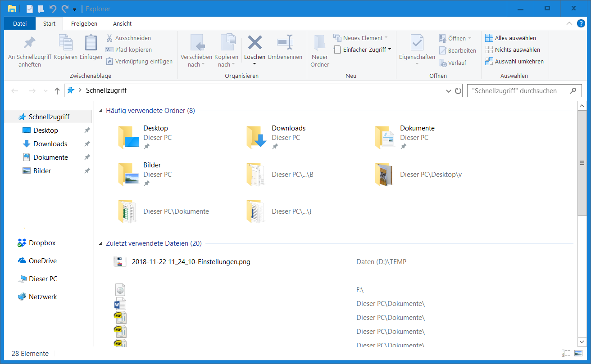591x364 pixels.
Task: Click the Neuer Ordner icon
Action: coord(320,43)
